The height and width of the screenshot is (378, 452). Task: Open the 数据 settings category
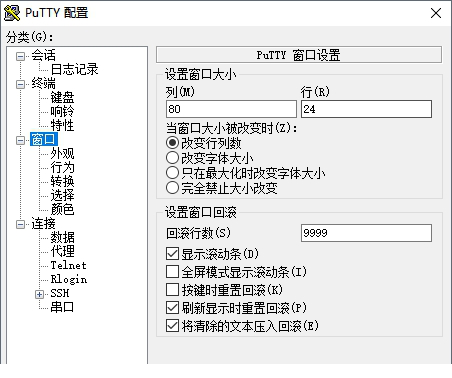[62, 237]
